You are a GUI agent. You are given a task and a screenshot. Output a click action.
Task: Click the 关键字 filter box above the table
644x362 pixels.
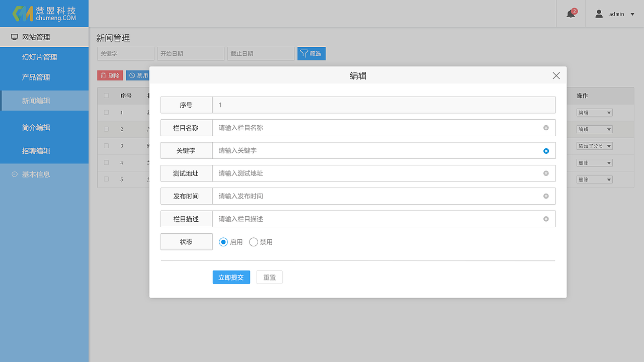click(126, 54)
